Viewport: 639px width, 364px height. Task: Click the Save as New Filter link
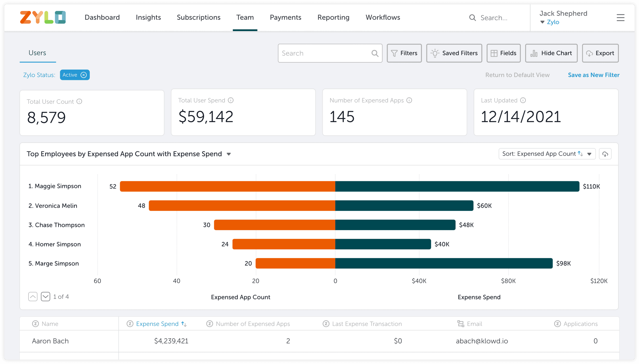click(x=593, y=75)
